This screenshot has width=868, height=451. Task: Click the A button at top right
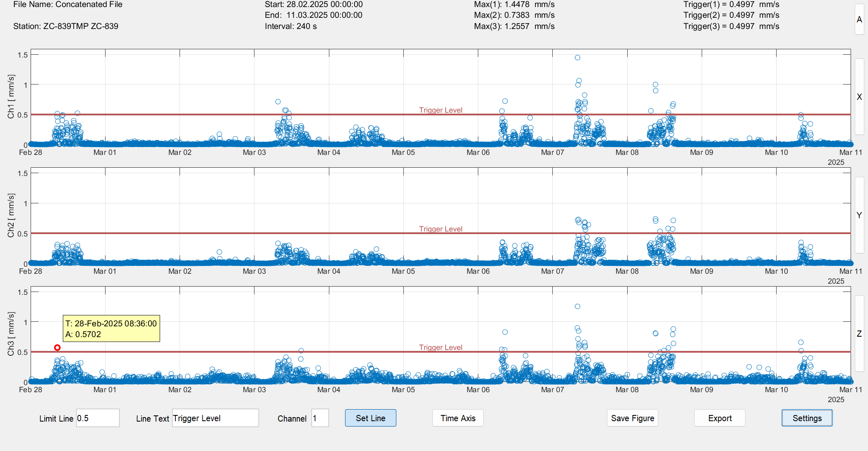859,19
